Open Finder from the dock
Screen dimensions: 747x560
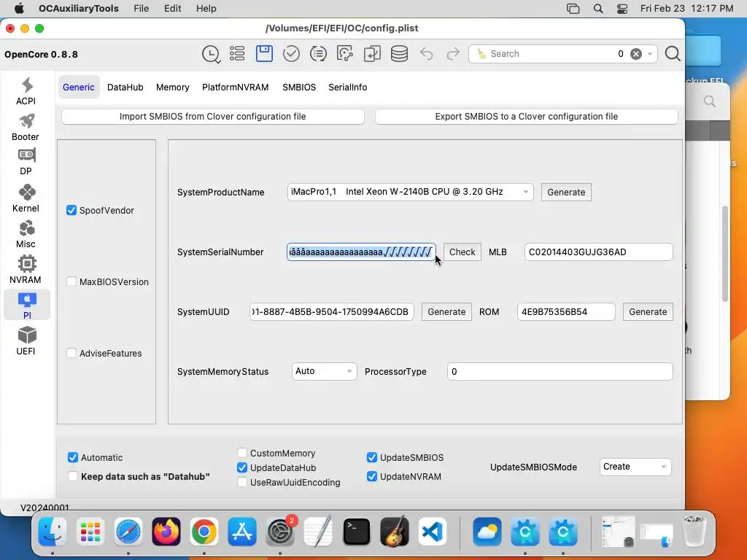(x=53, y=532)
